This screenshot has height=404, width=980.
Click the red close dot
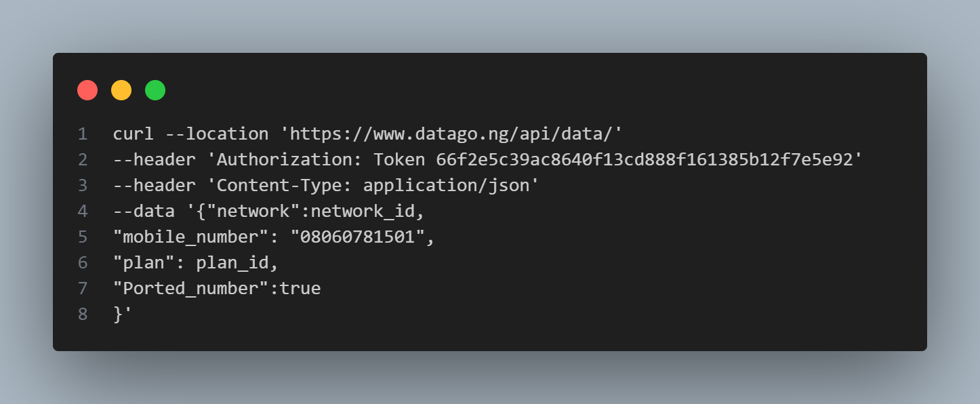pyautogui.click(x=87, y=90)
